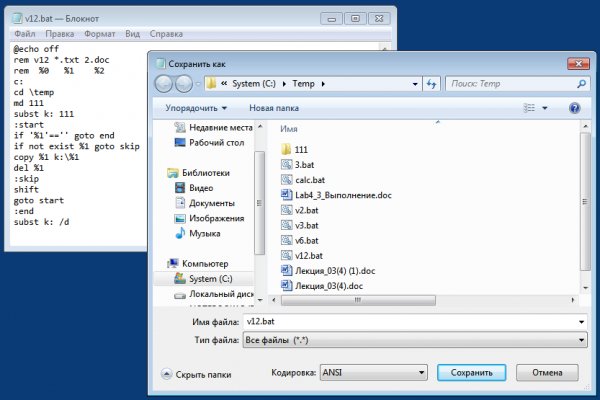Image resolution: width=600 pixels, height=400 pixels.
Task: Select Lab4_3_Выполнение.doc document
Action: click(x=338, y=195)
